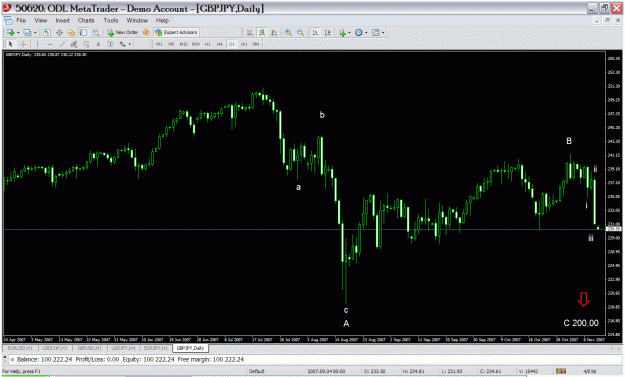Switch to H4 timeframe
The height and width of the screenshot is (377, 625).
click(x=219, y=44)
